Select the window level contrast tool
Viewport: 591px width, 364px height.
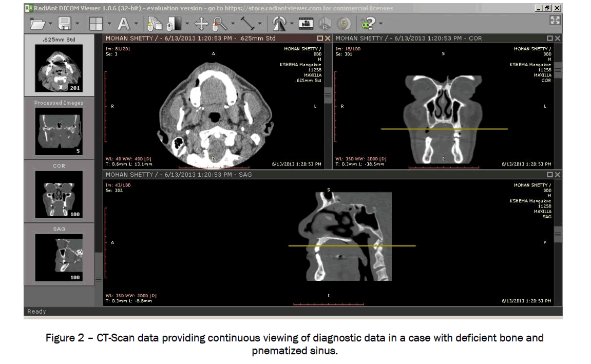pyautogui.click(x=175, y=23)
